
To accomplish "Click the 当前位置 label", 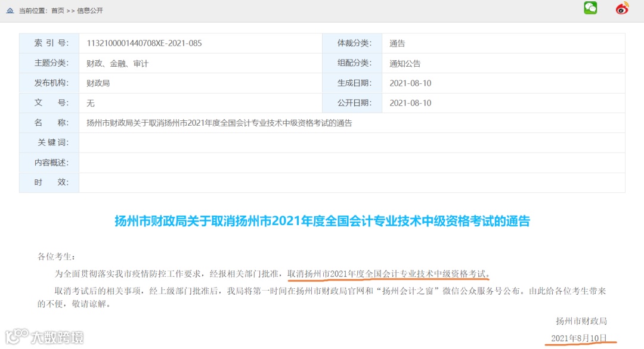I will tap(32, 11).
